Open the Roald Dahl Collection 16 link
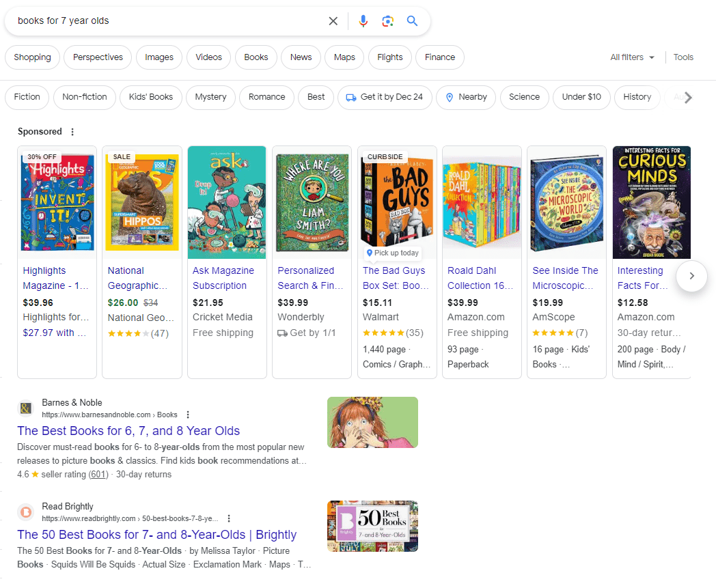Viewport: 716px width, 588px height. [480, 278]
